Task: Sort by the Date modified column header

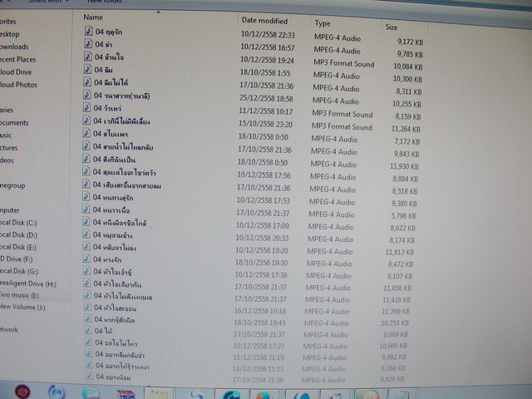Action: (x=264, y=21)
